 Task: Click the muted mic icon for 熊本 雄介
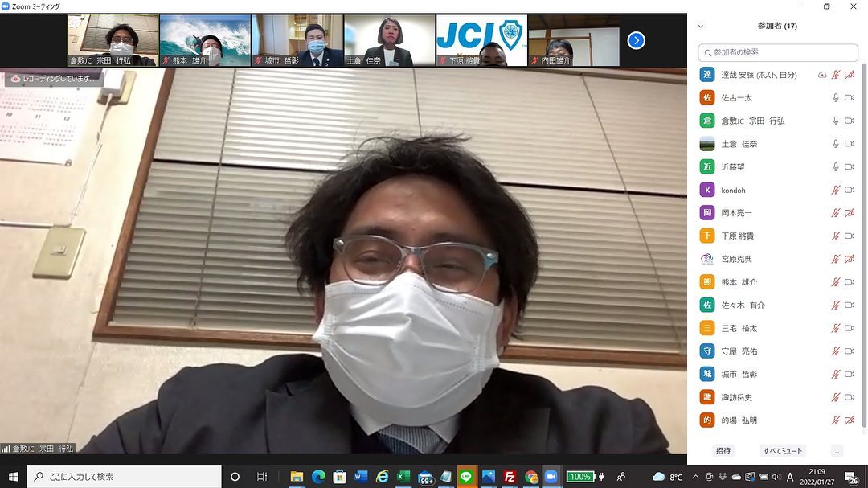pyautogui.click(x=836, y=282)
